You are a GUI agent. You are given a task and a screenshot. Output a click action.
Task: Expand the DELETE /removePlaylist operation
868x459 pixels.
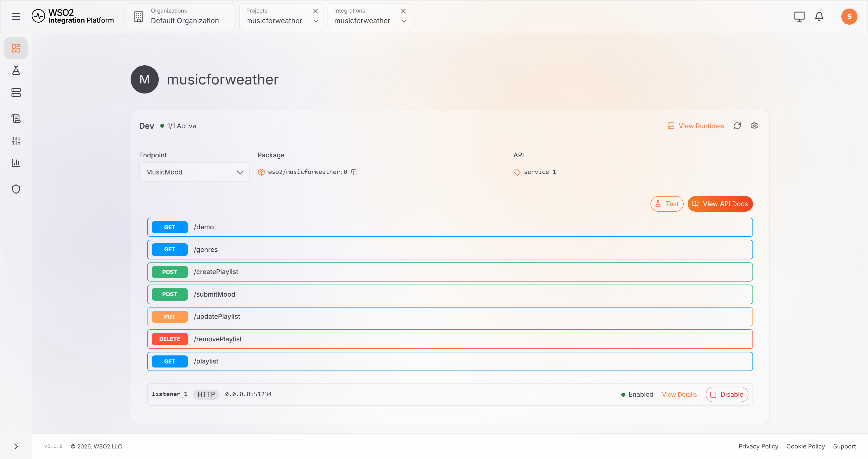tap(450, 339)
